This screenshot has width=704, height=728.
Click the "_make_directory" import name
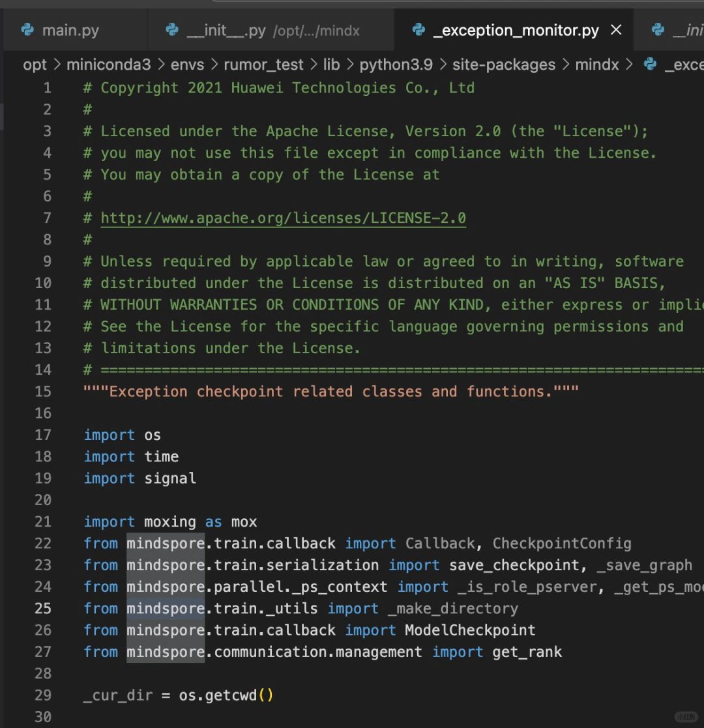(x=453, y=609)
